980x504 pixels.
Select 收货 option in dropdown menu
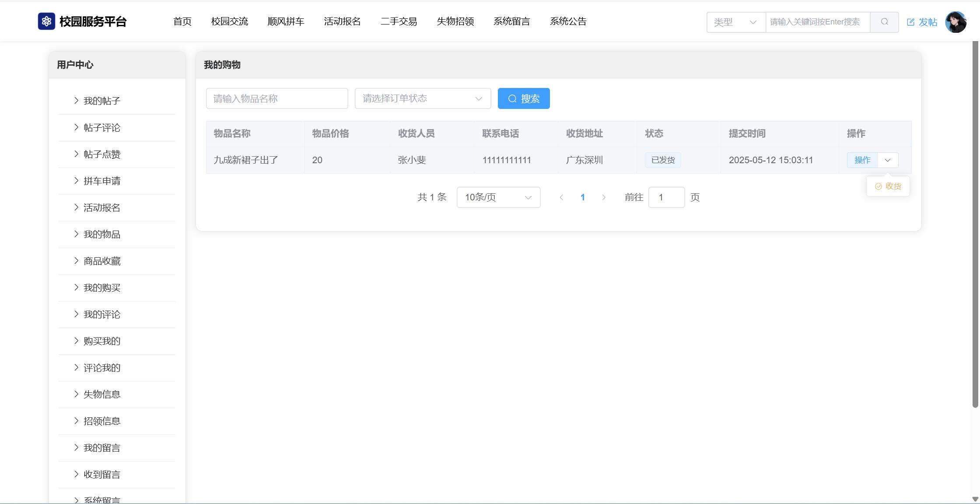tap(888, 186)
